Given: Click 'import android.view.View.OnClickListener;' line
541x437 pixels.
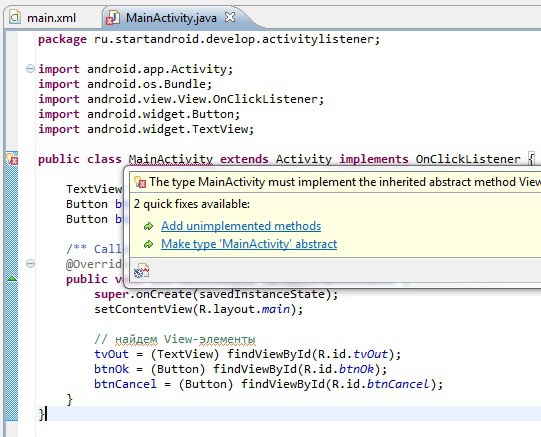Looking at the screenshot, I should [181, 99].
